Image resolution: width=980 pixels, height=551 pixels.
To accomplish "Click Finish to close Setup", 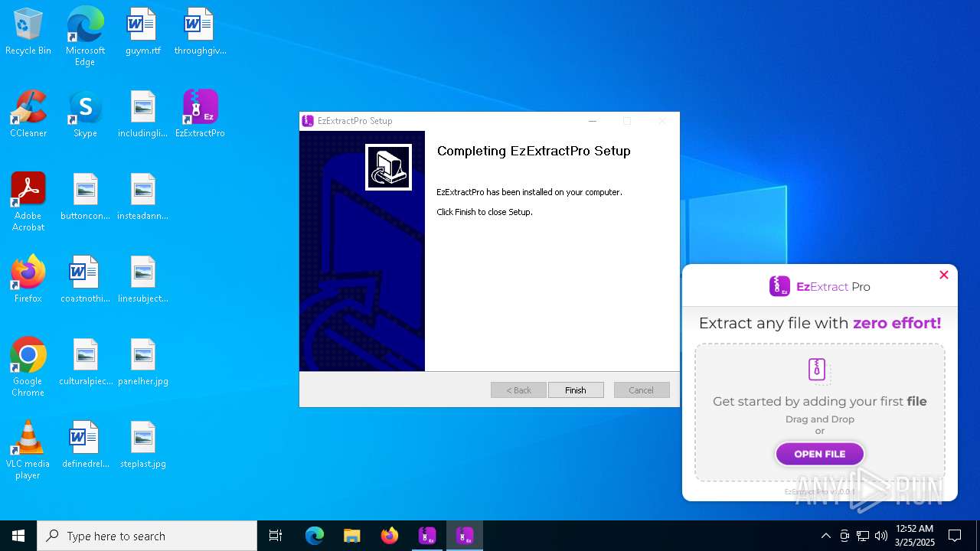I will click(576, 390).
